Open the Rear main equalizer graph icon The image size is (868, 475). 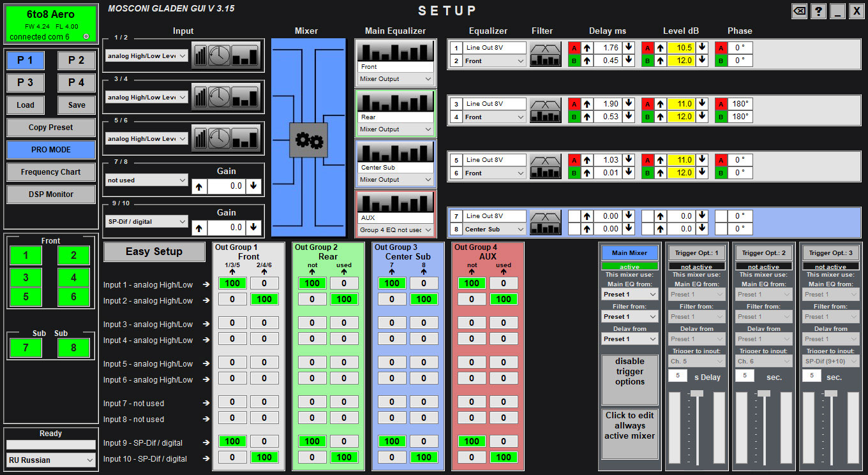coord(395,101)
